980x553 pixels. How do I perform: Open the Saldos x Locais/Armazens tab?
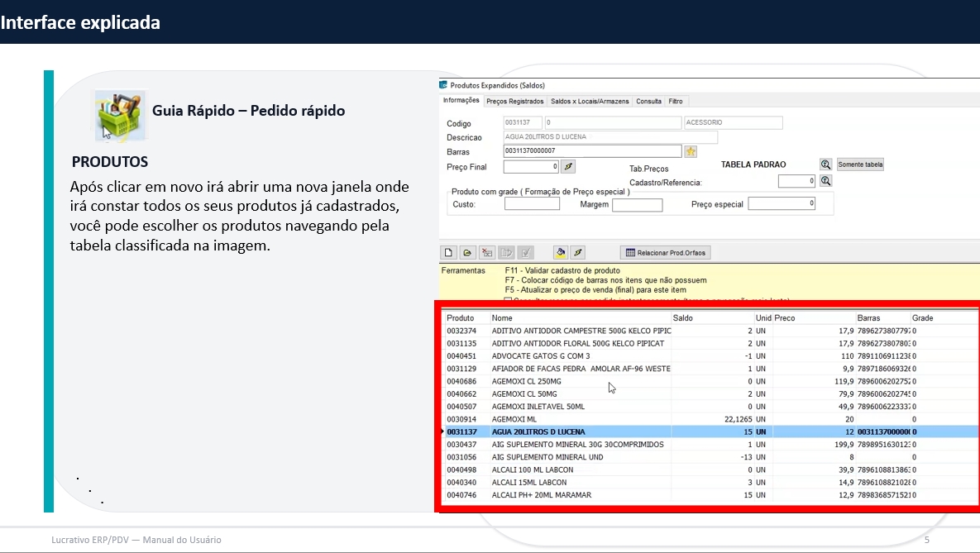590,101
